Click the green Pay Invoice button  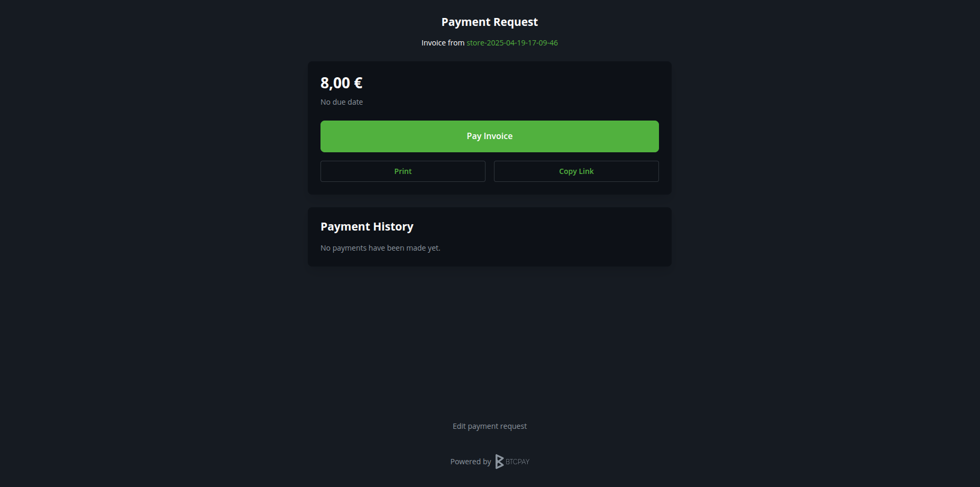(490, 136)
